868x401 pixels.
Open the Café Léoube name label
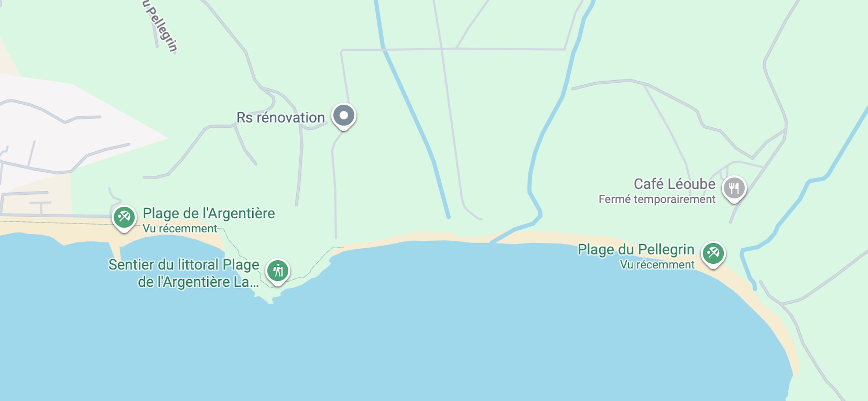675,184
